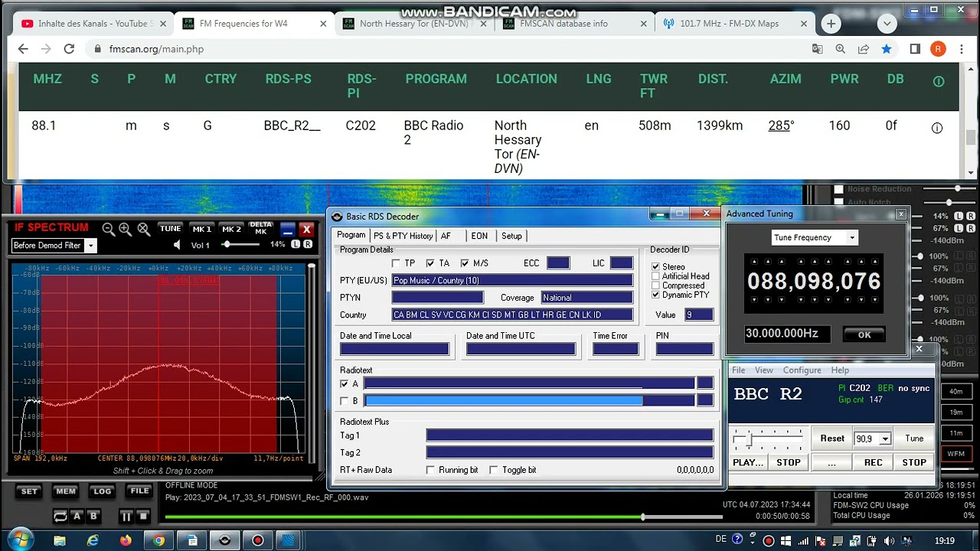Click the FILE button in the player
This screenshot has height=551, width=980.
[x=139, y=491]
